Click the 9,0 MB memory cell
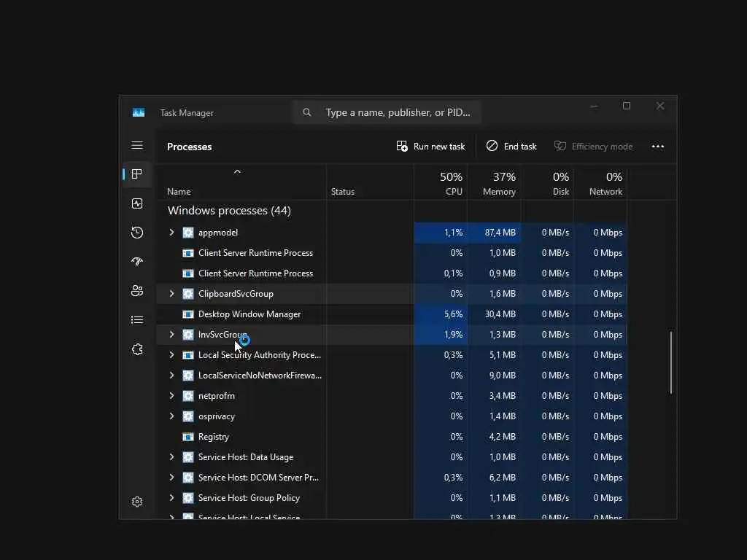 coord(494,376)
